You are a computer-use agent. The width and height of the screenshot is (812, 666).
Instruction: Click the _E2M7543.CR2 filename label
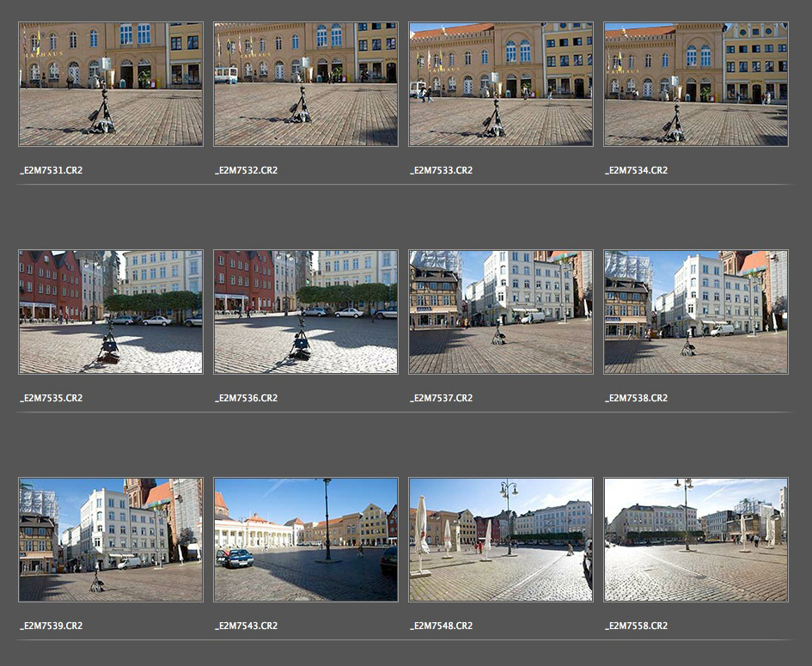click(247, 626)
